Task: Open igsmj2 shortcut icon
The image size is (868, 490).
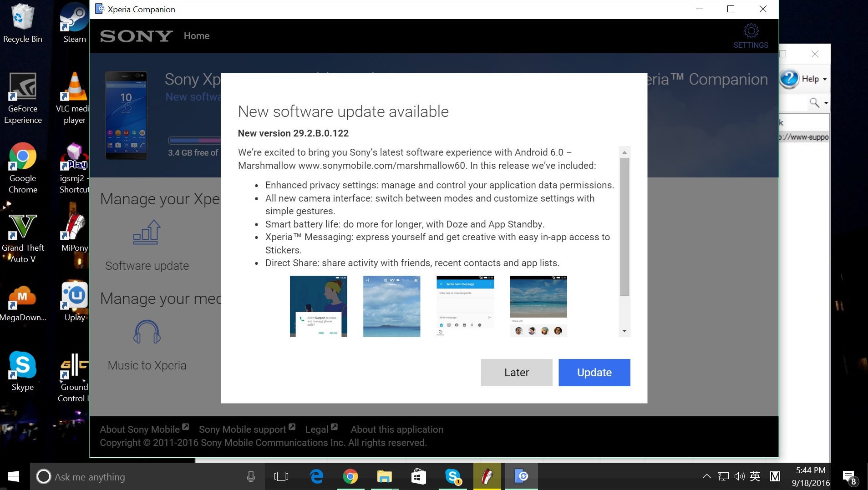Action: (x=74, y=168)
